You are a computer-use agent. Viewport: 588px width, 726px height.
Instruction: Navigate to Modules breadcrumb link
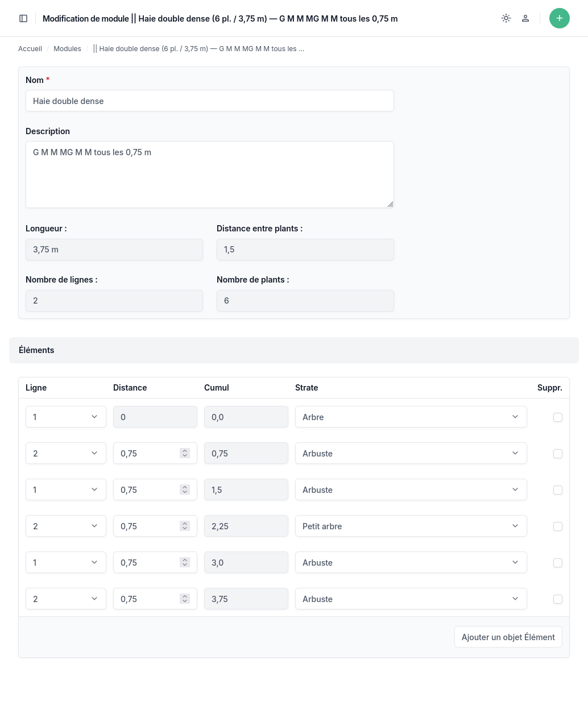point(67,49)
